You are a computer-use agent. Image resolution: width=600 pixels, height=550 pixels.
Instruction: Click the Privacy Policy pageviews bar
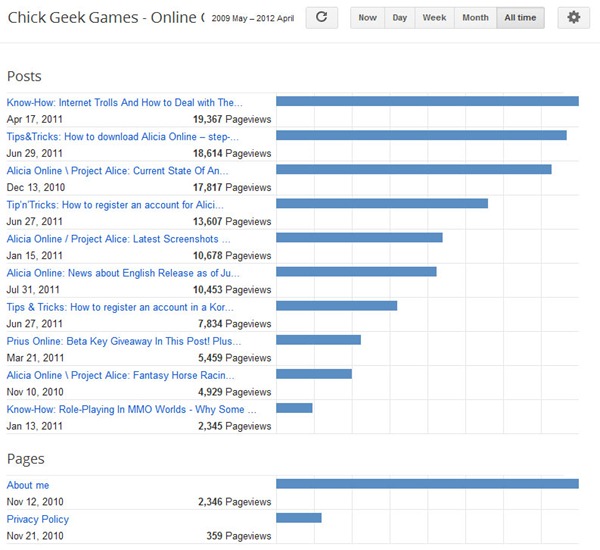click(x=299, y=518)
